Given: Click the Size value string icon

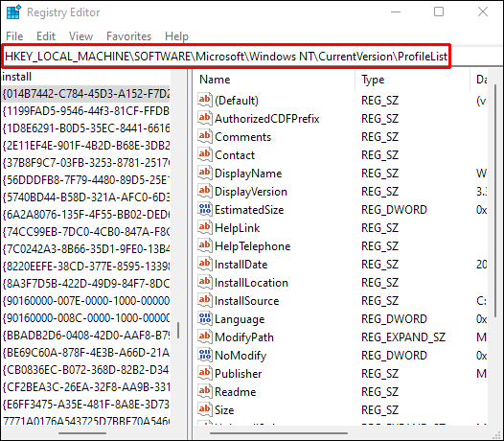Looking at the screenshot, I should coord(205,410).
